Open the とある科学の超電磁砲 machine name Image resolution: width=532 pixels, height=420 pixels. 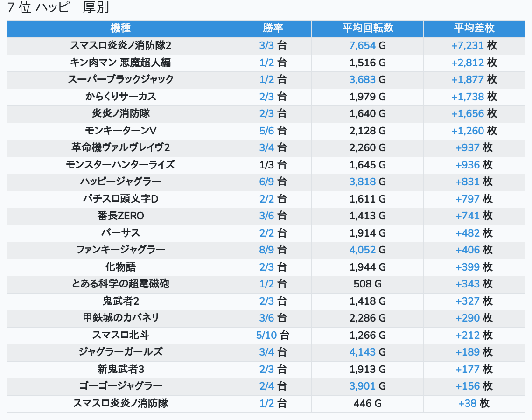120,284
